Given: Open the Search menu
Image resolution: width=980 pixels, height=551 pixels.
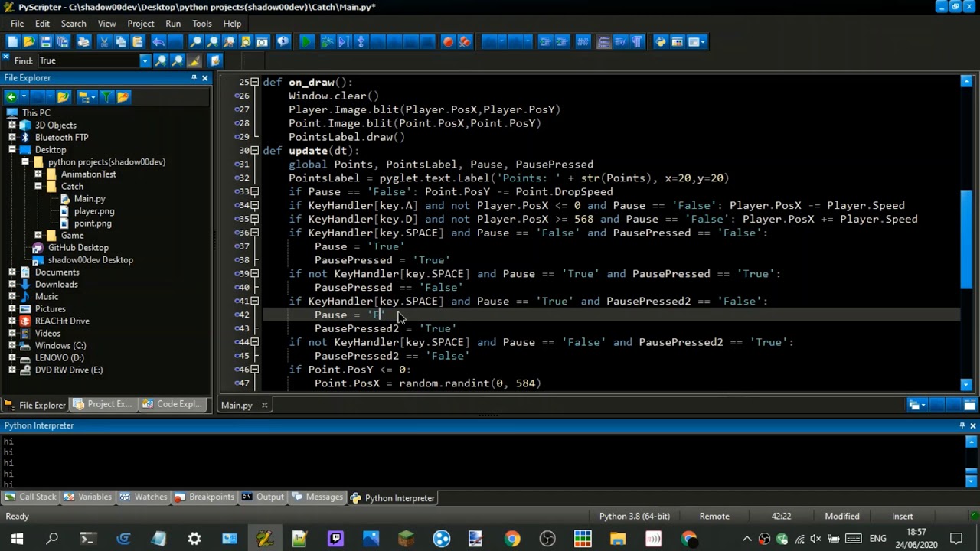Looking at the screenshot, I should coord(73,24).
